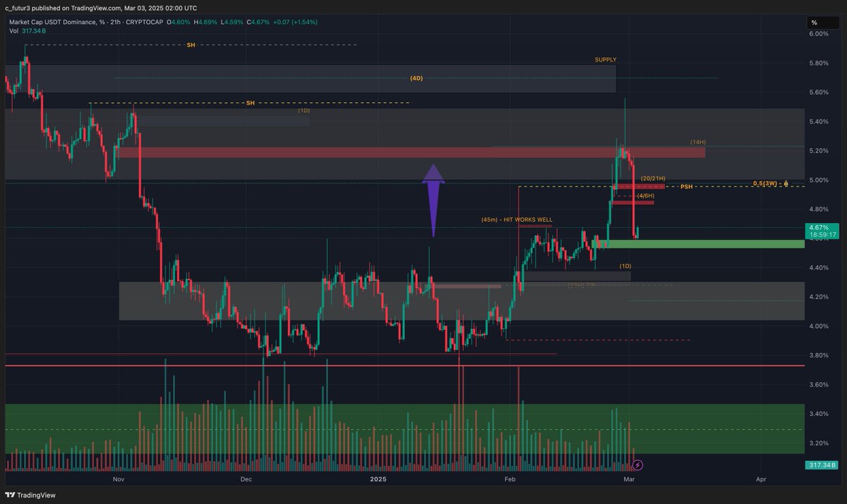Click the 5.00% price axis label
The height and width of the screenshot is (504, 847).
[819, 180]
